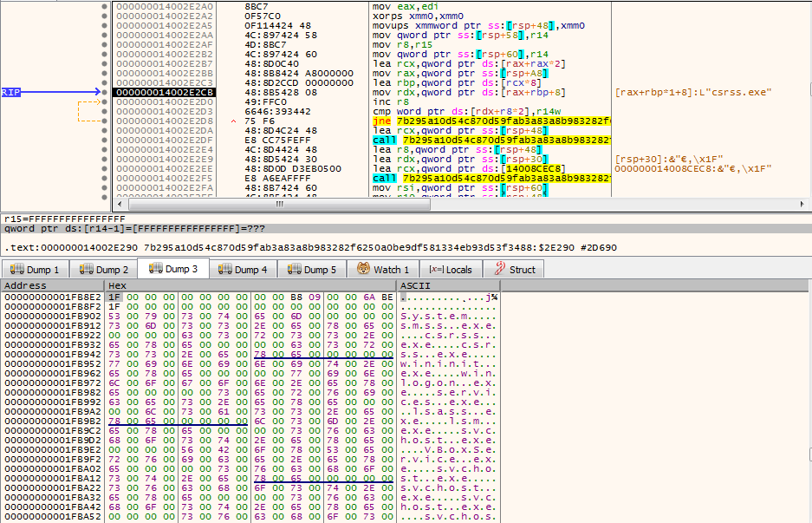Toggle breakpoint dot at address 000000014002E2A5
812x523 pixels.
(105, 26)
